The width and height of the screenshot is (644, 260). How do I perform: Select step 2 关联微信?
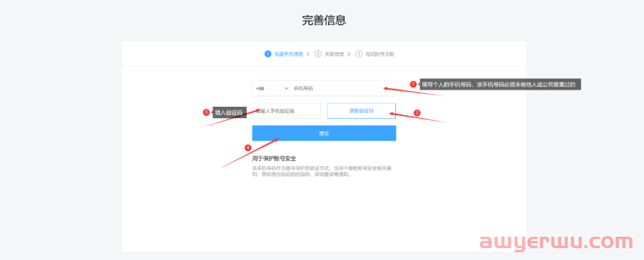point(330,54)
